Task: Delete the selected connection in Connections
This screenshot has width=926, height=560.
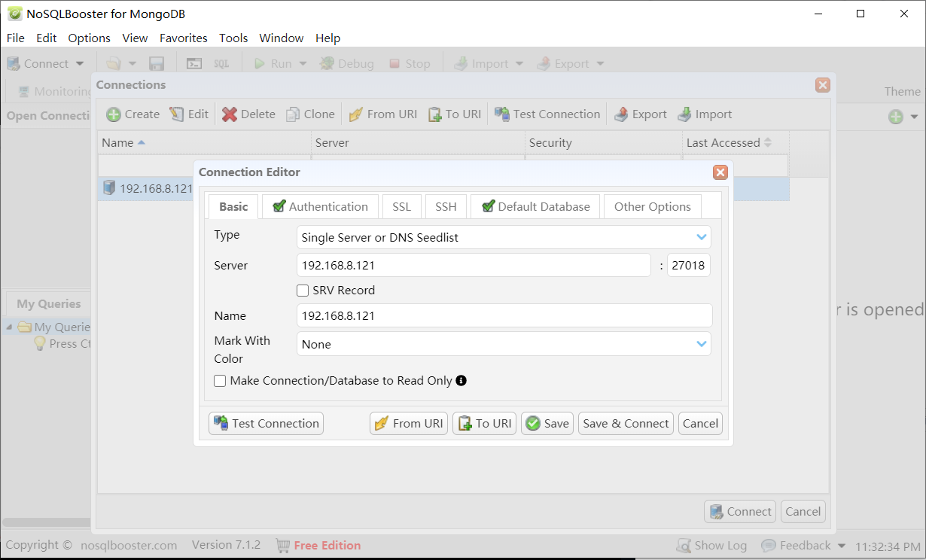Action: (248, 114)
